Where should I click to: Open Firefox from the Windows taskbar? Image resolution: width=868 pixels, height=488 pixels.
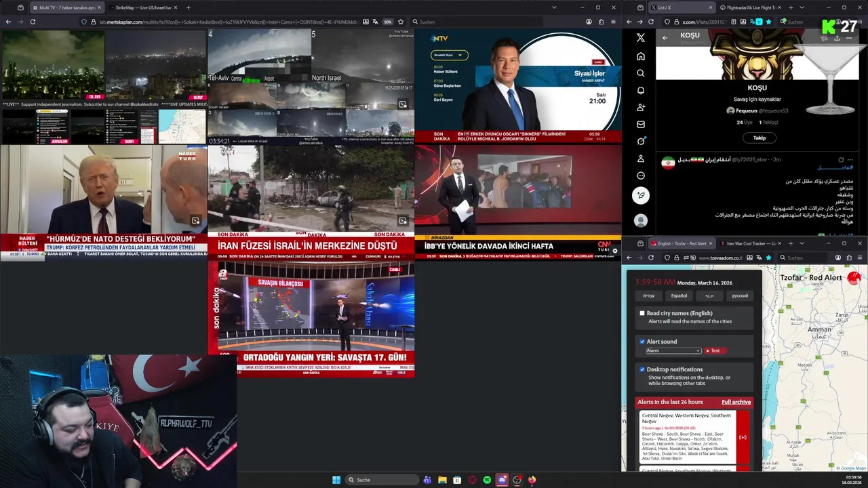click(532, 480)
